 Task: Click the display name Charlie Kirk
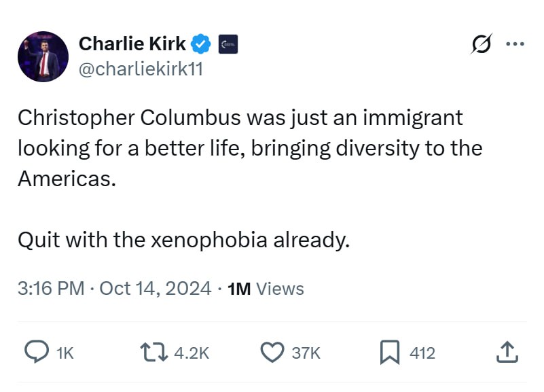(x=132, y=44)
